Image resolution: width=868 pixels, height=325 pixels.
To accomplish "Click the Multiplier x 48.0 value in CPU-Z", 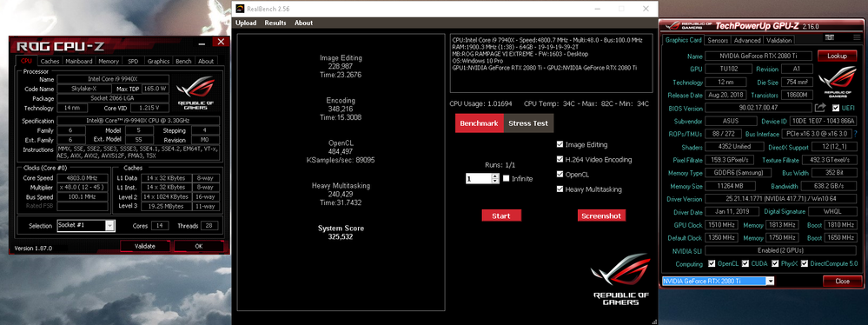I will tap(83, 188).
